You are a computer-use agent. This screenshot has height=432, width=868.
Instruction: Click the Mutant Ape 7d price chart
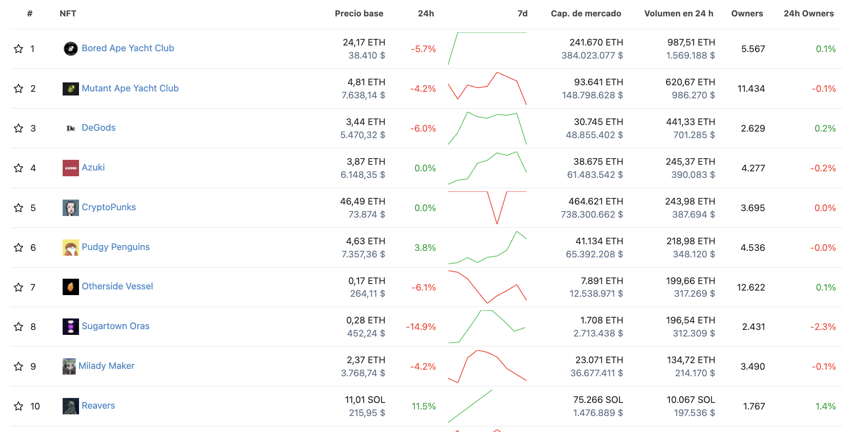tap(487, 89)
